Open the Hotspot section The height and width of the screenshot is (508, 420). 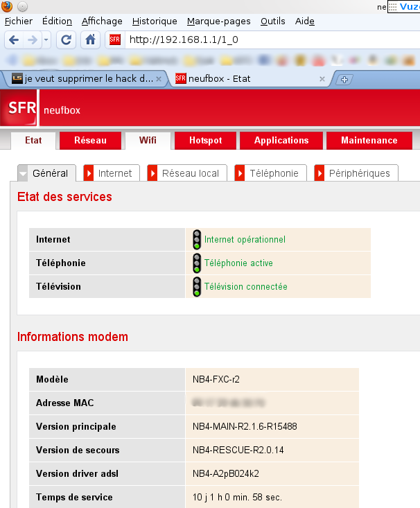pos(205,140)
